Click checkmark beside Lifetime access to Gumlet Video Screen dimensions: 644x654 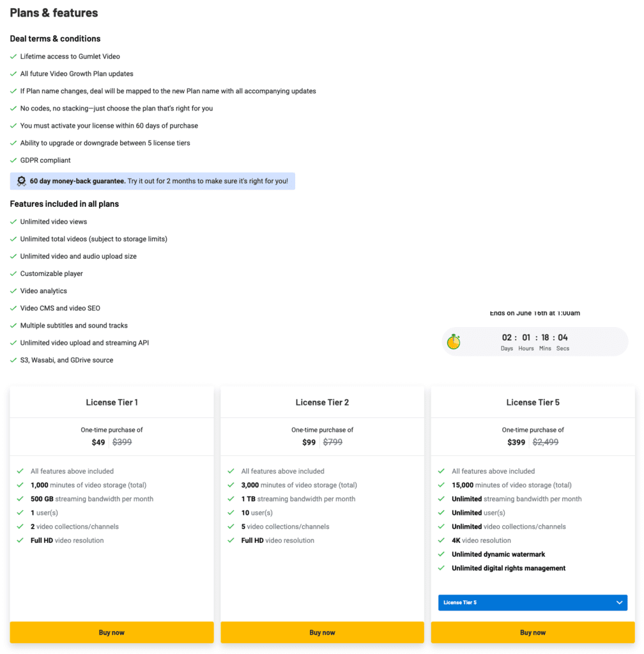pyautogui.click(x=13, y=56)
